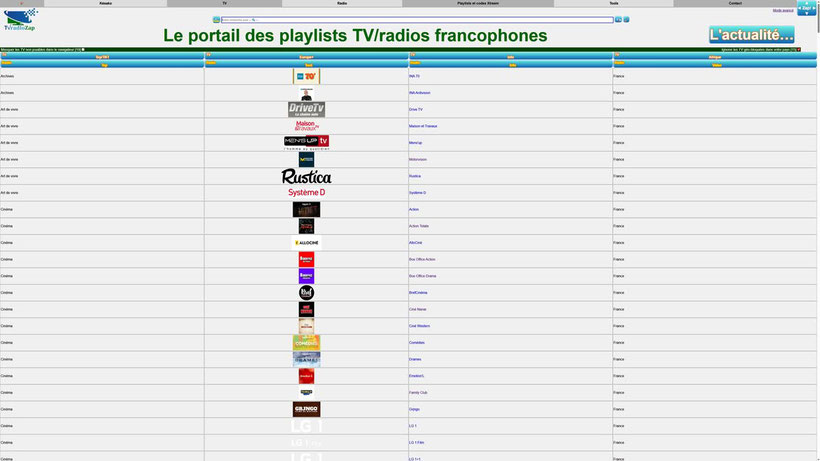Open the INA 70 channel logo
The image size is (820, 461).
306,76
